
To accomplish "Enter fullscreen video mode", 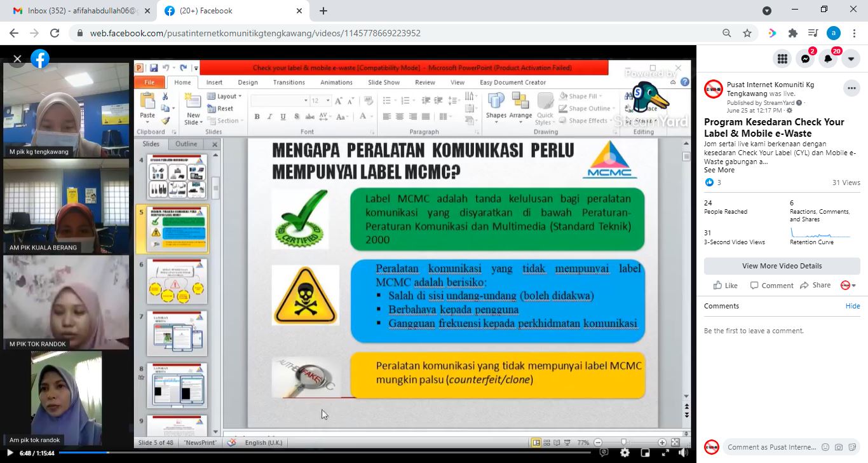I will click(665, 453).
